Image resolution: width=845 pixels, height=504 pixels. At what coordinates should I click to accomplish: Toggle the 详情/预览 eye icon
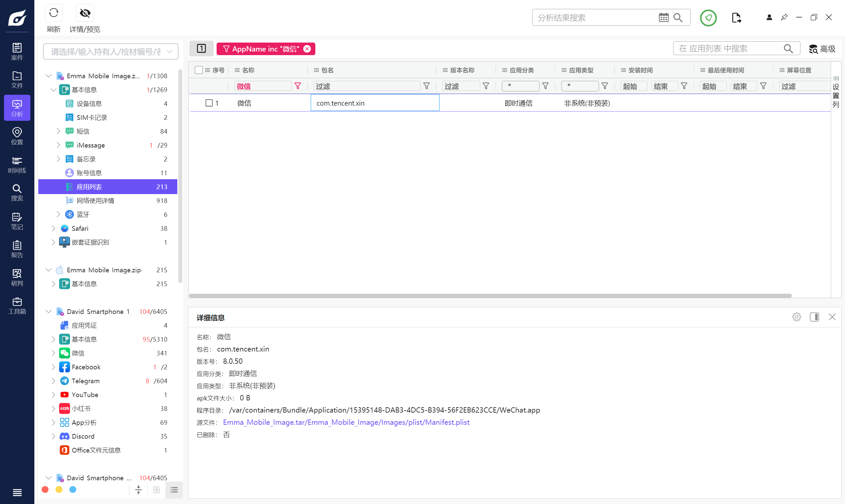point(85,13)
